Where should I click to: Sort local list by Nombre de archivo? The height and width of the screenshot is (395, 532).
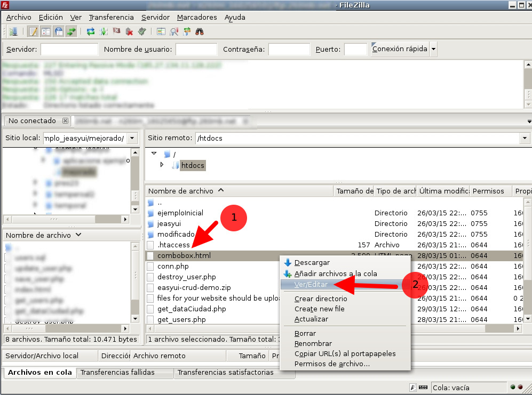point(72,235)
